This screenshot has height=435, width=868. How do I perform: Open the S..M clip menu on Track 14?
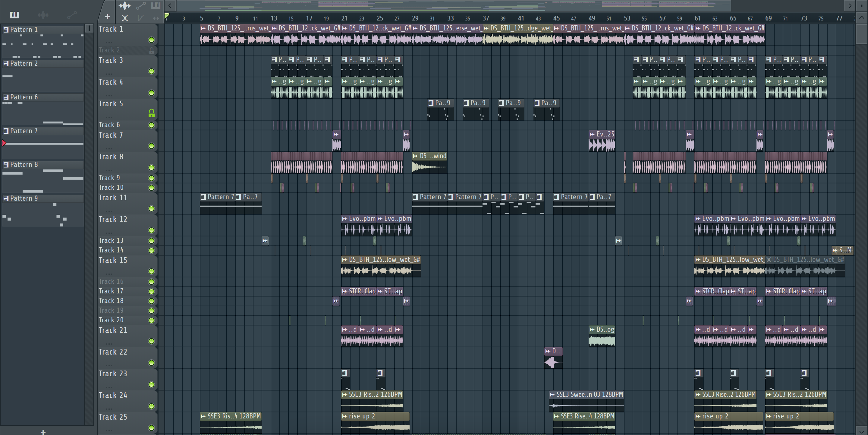click(x=835, y=250)
